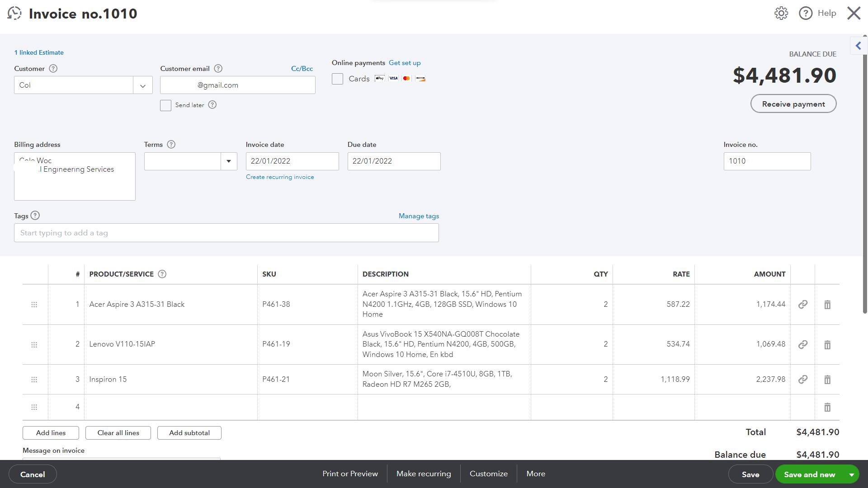
Task: Click the Due date field
Action: 394,161
